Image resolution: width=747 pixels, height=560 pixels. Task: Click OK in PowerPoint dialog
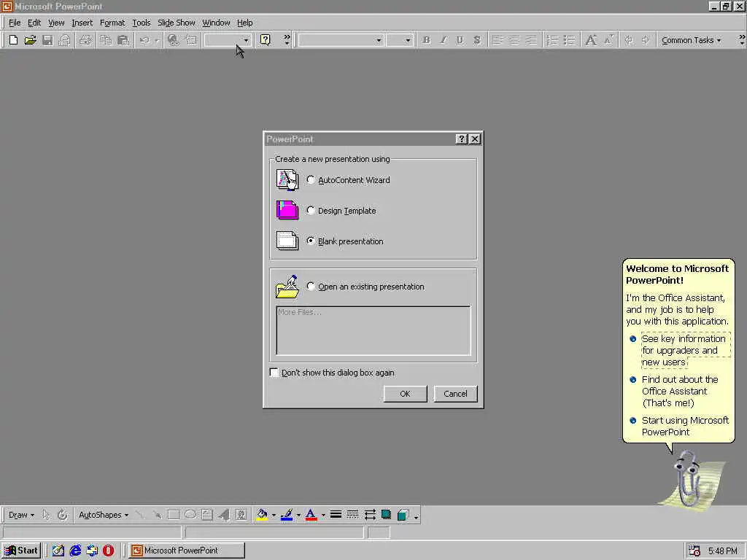(x=405, y=394)
